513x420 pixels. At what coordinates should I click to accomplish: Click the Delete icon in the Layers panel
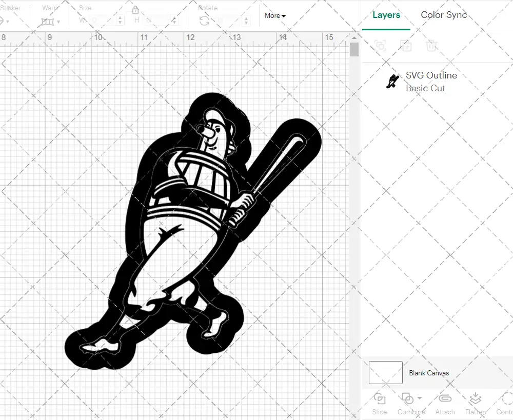click(x=431, y=46)
